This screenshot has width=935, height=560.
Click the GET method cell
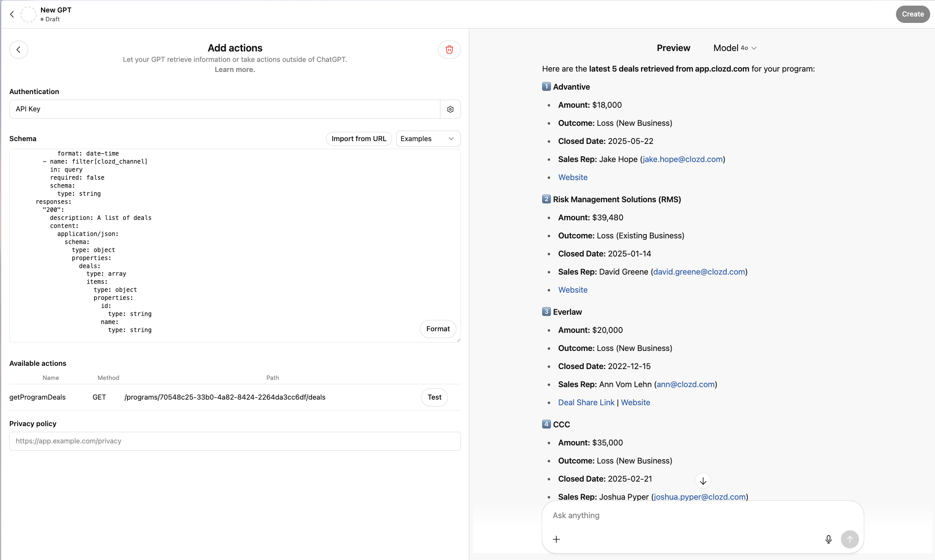(99, 398)
